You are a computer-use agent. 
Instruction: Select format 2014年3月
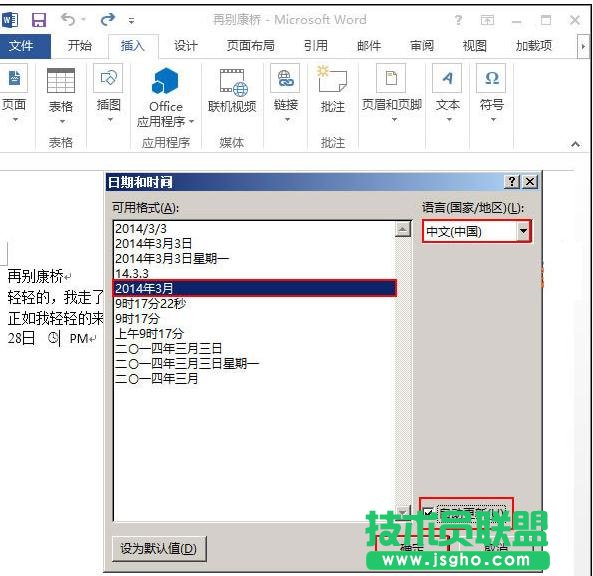[255, 288]
